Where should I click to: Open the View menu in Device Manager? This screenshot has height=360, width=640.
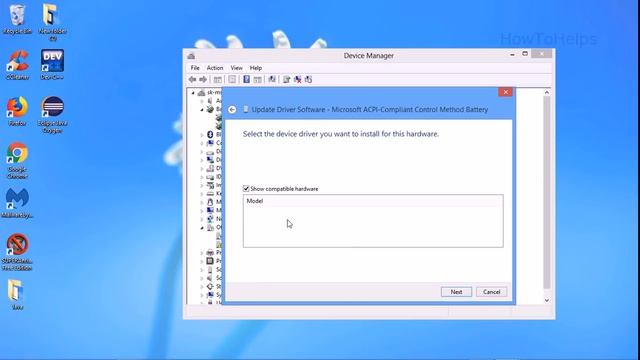pyautogui.click(x=236, y=68)
